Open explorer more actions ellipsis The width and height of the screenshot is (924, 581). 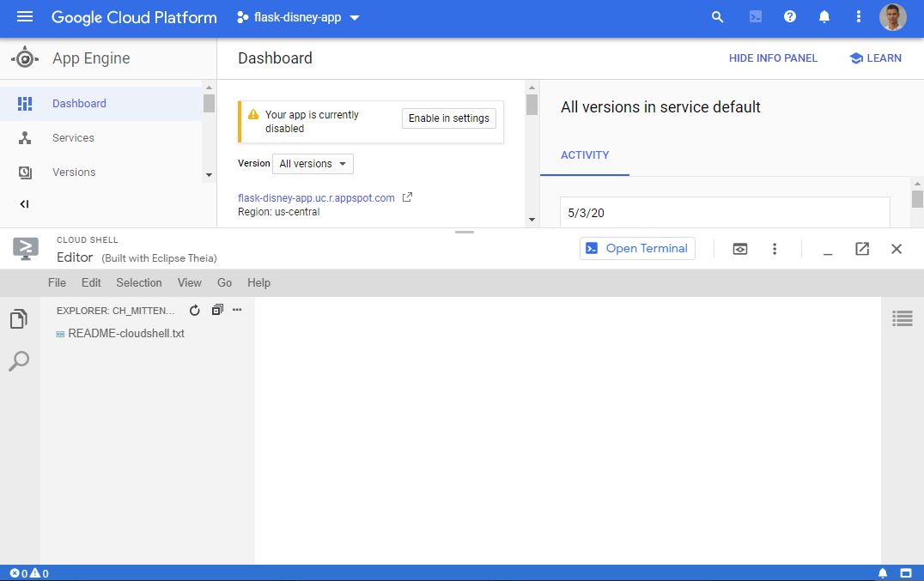coord(237,310)
